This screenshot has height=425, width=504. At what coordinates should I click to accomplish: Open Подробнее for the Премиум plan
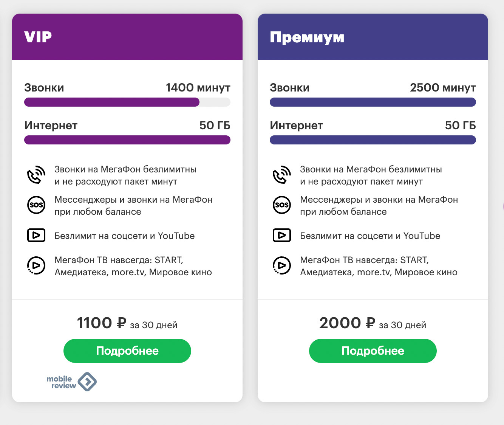tap(373, 351)
